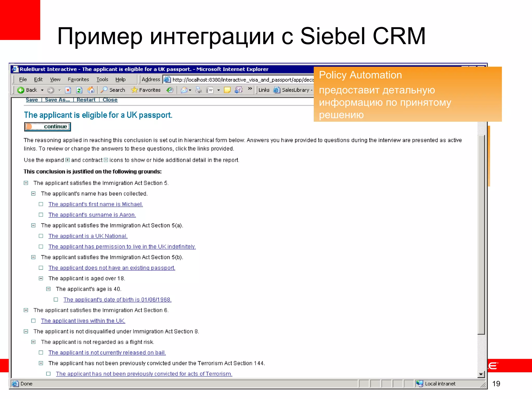Open date of birth 01/06/1968 link
The image size is (532, 399).
[x=117, y=300]
